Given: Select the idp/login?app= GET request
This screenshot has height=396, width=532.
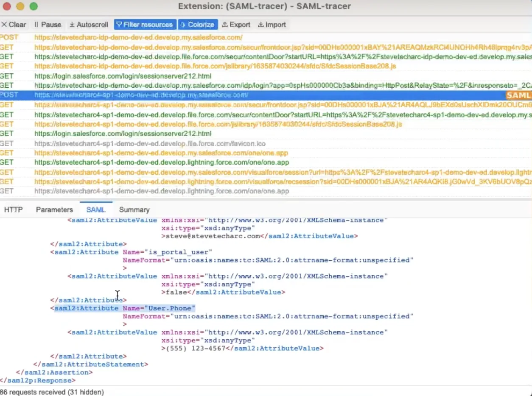Looking at the screenshot, I should (x=266, y=85).
